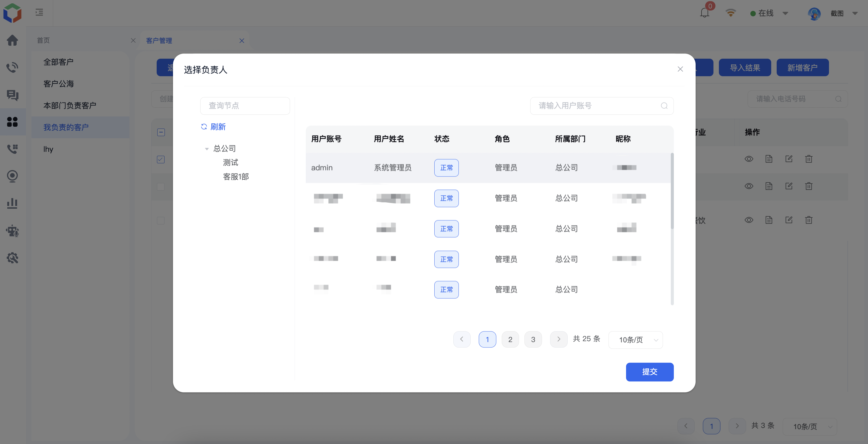868x444 pixels.
Task: Open the 10条/页 page size dropdown in dialog
Action: 635,340
